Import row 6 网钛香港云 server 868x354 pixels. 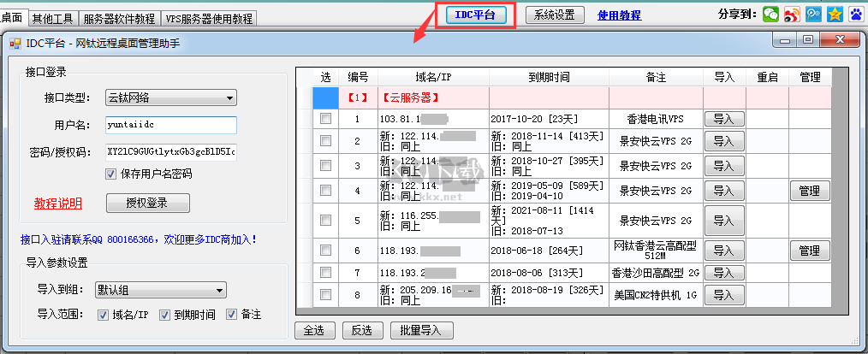click(x=724, y=251)
